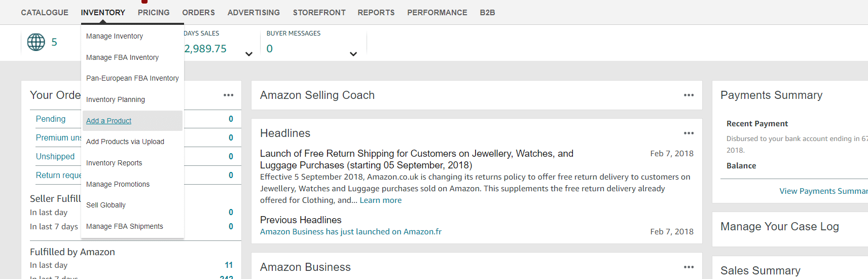Open Amazon Business launched on Amazon.fr link
Image resolution: width=868 pixels, height=279 pixels.
(351, 232)
